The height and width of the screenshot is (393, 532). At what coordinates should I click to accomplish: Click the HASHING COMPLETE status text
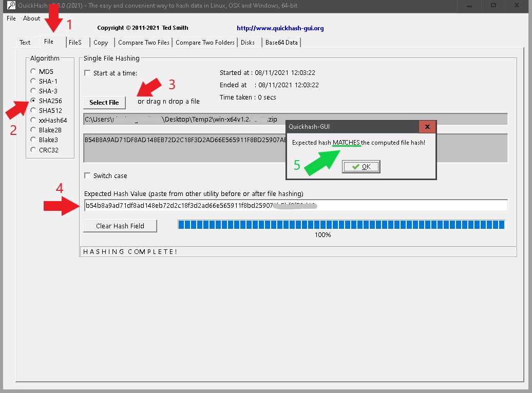click(x=130, y=251)
